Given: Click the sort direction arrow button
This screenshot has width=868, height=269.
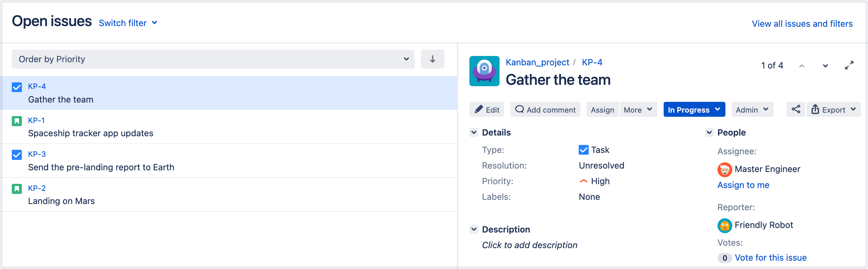Looking at the screenshot, I should click(x=432, y=59).
